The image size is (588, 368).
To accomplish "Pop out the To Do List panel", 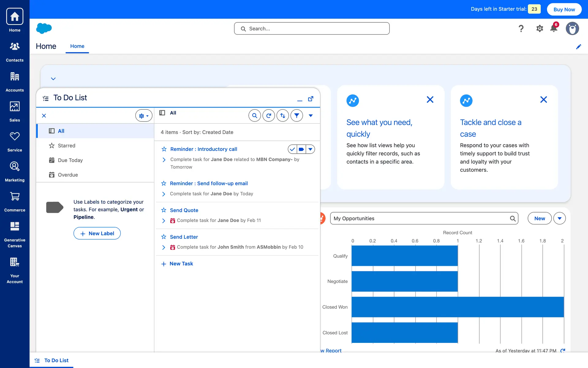I will coord(311,99).
